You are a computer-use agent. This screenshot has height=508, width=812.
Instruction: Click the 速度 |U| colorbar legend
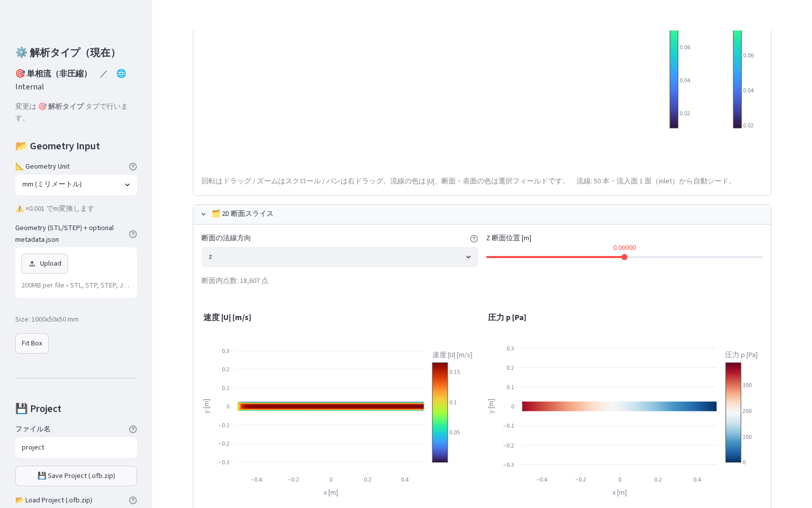point(440,412)
